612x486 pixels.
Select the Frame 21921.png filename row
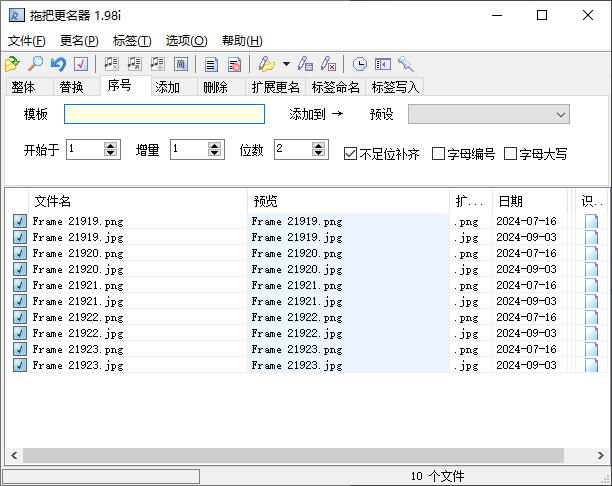(x=138, y=285)
